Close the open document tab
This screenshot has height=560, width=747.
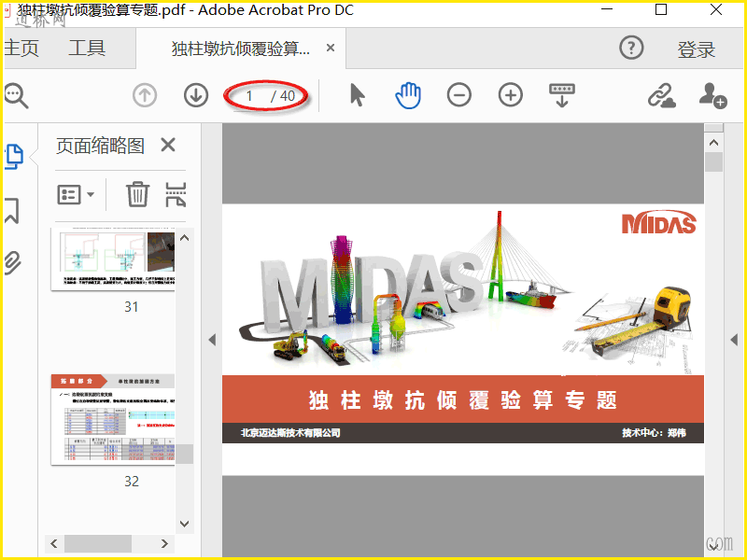pyautogui.click(x=331, y=48)
